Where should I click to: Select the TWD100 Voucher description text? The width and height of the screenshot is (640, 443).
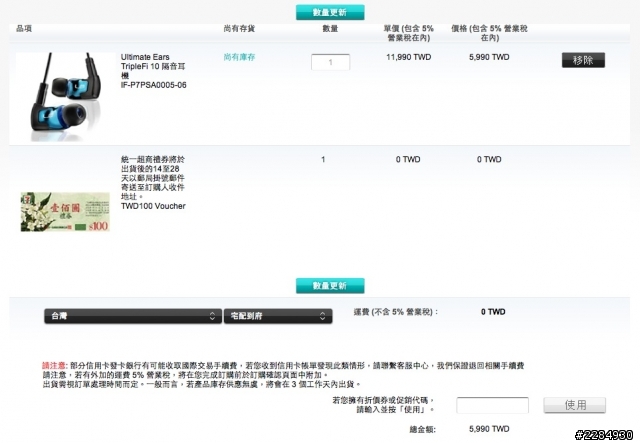[153, 182]
